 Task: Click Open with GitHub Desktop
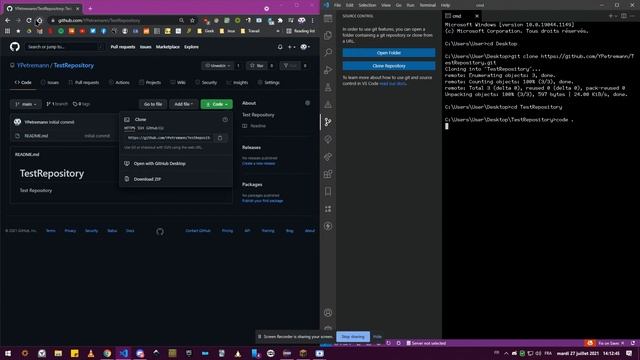coord(159,164)
